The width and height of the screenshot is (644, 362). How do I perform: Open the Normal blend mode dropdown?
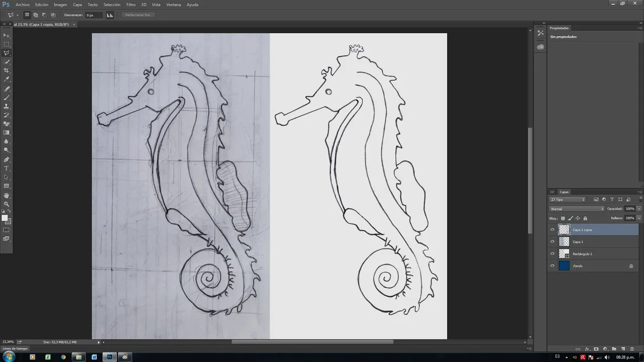tap(577, 209)
